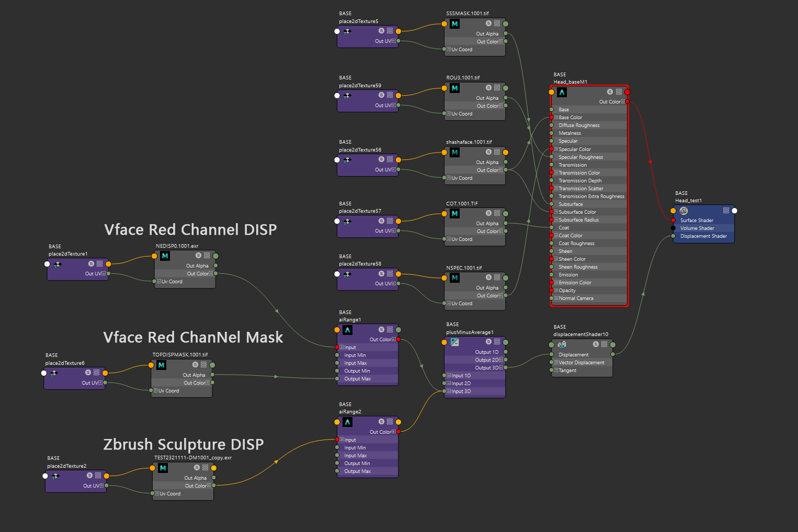Toggle the S solo button on Head_baseM1
This screenshot has height=532, width=798.
[x=610, y=92]
